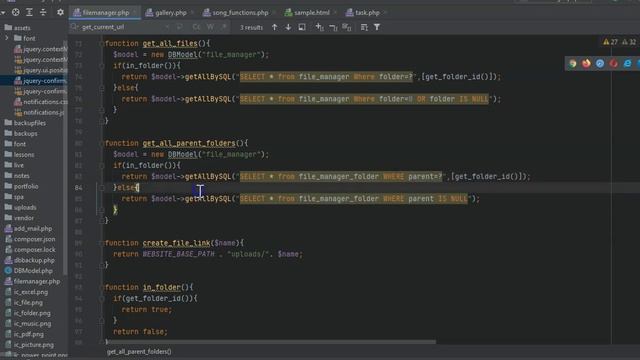Collapse the create_file_link function fold marker
This screenshot has width=640, height=360.
pyautogui.click(x=101, y=243)
